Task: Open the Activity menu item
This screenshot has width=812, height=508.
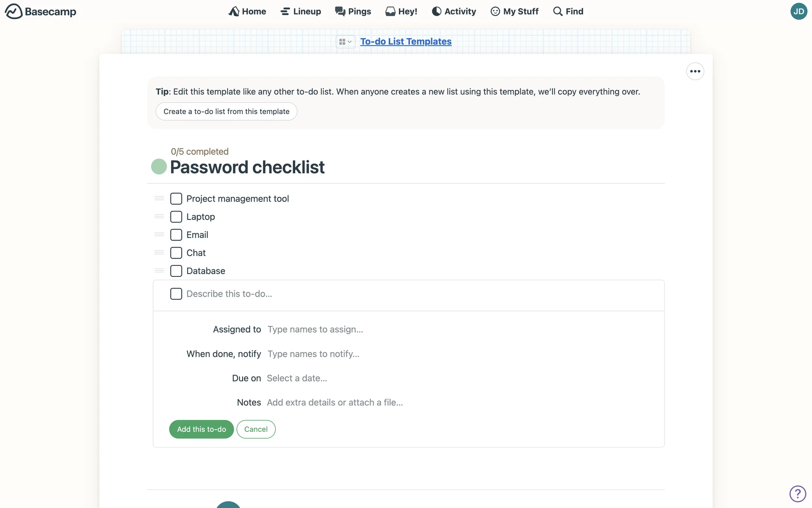Action: pos(454,11)
